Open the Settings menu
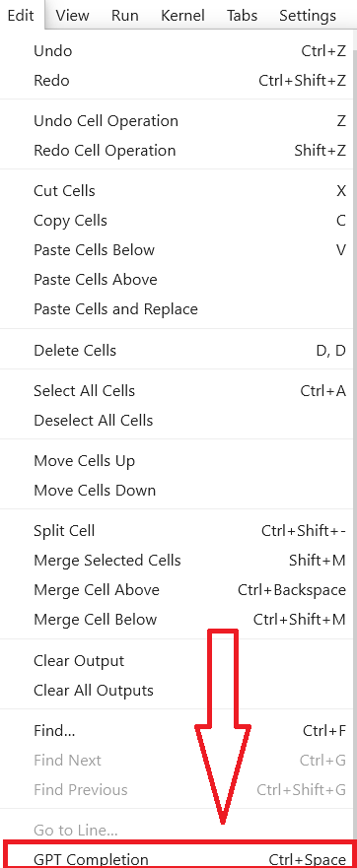Image resolution: width=357 pixels, height=868 pixels. point(307,16)
